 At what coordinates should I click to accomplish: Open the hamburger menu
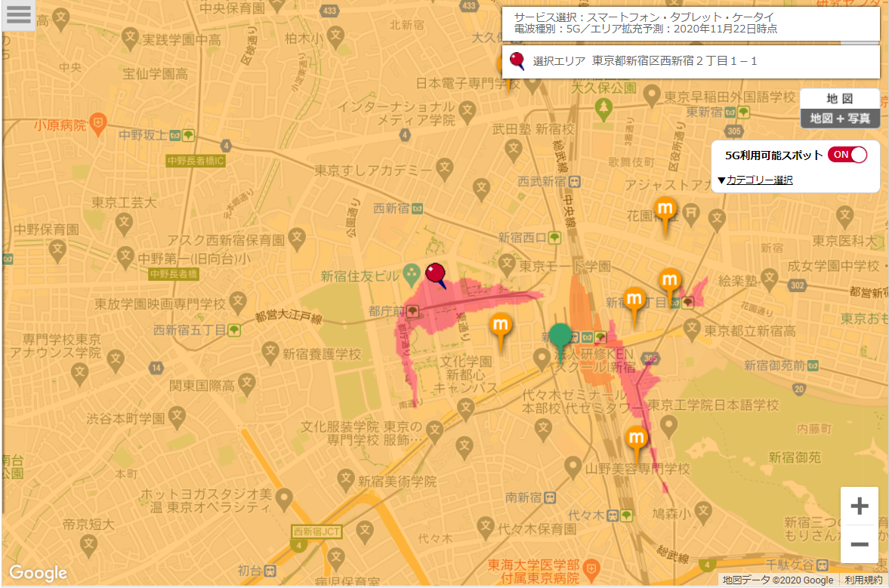click(18, 14)
